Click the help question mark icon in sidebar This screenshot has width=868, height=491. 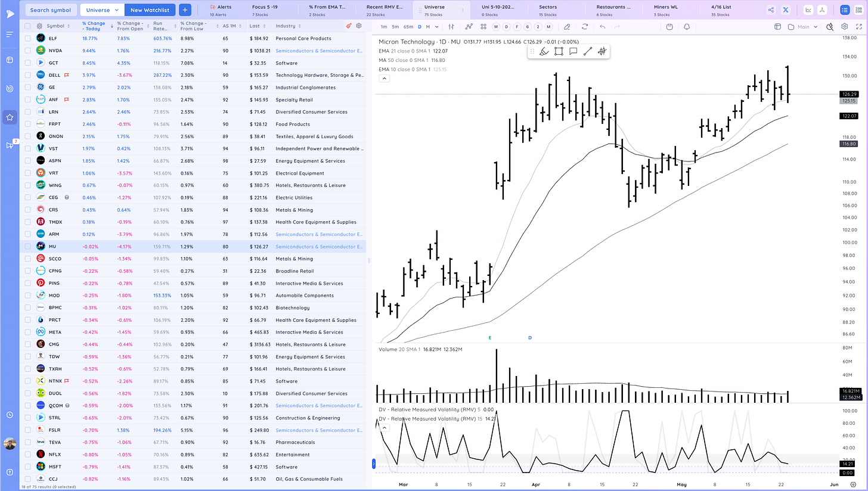coord(10,473)
